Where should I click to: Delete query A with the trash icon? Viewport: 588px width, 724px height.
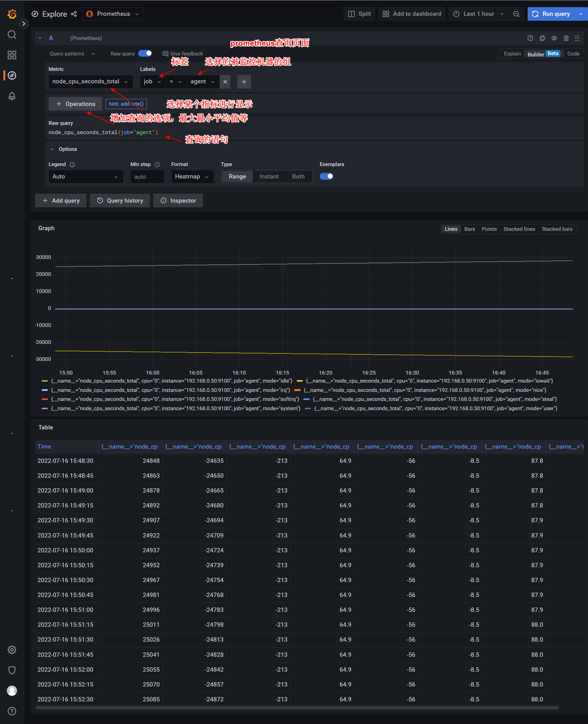pyautogui.click(x=566, y=38)
